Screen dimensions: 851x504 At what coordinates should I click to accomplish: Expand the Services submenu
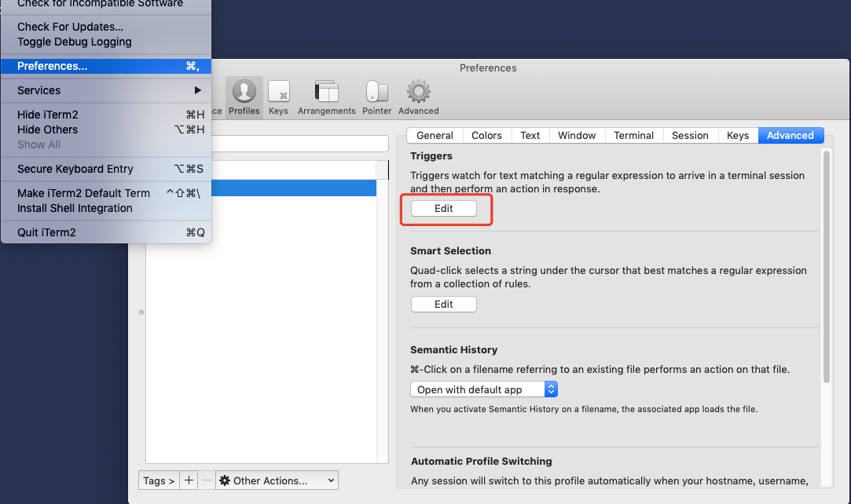point(106,90)
